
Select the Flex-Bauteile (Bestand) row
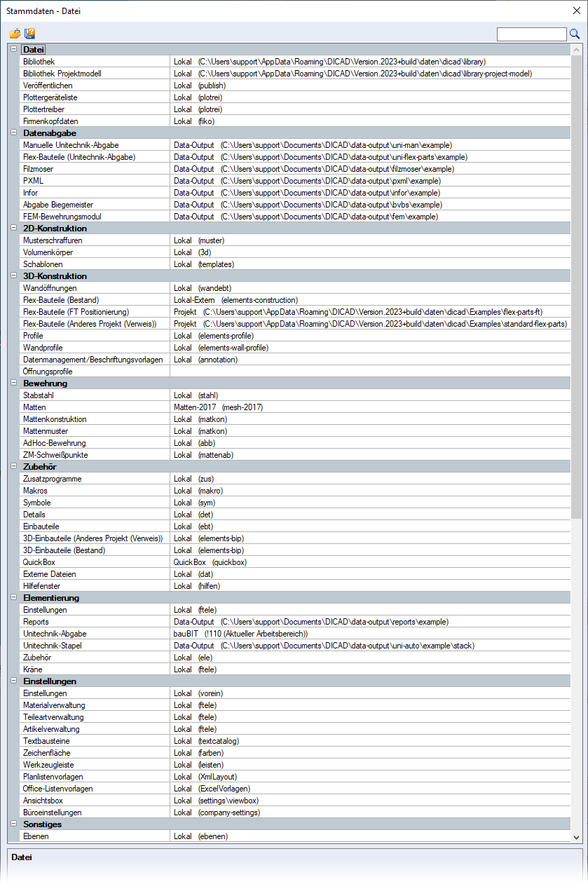pos(295,300)
